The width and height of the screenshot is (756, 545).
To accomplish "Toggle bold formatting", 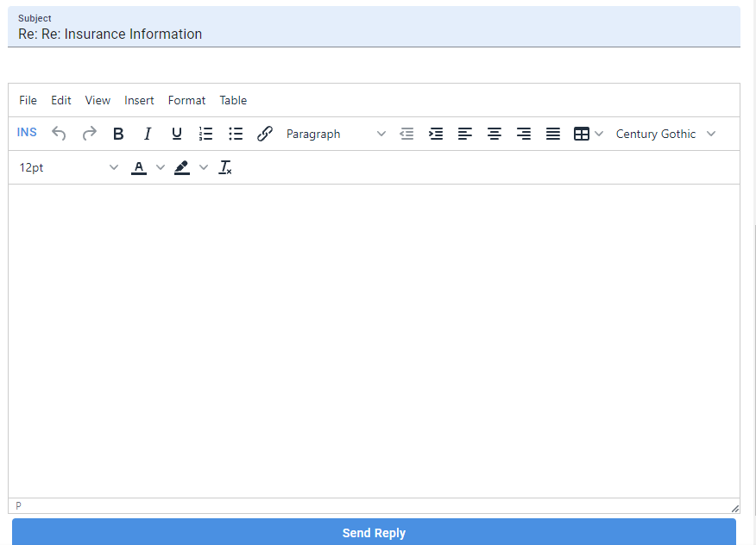I will 118,134.
